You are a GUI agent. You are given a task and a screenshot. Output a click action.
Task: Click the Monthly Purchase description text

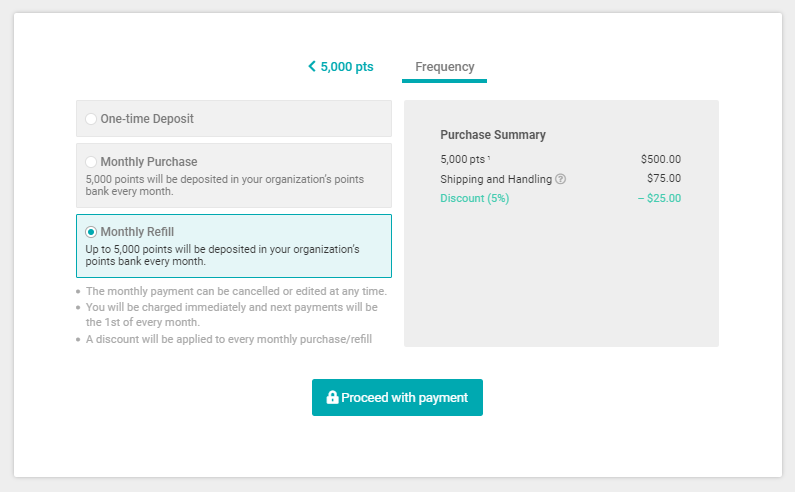(x=225, y=185)
